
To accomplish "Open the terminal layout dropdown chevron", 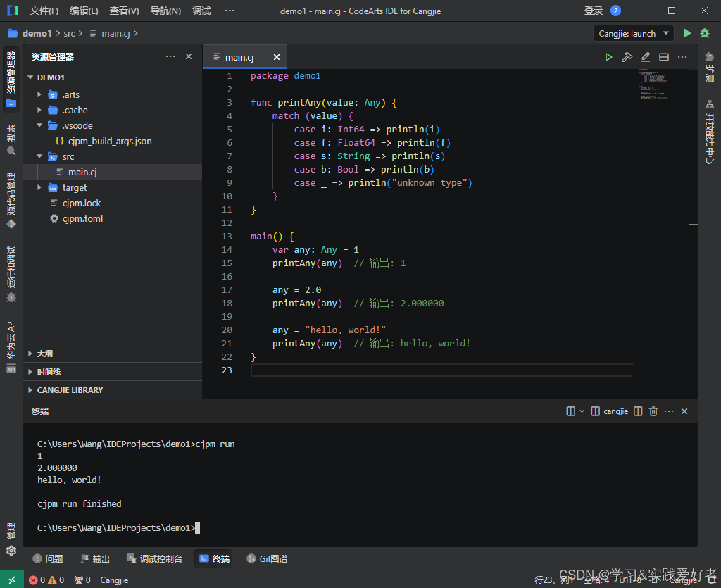I will pos(582,411).
